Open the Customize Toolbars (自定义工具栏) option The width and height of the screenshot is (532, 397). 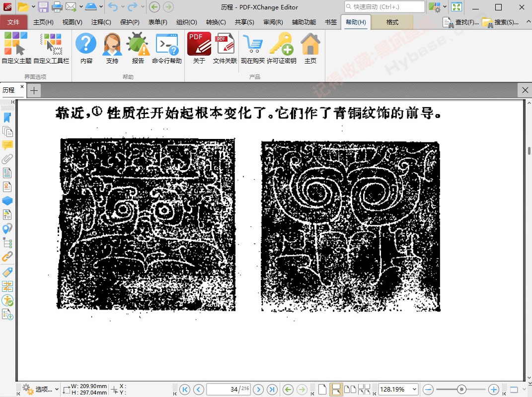[51, 48]
